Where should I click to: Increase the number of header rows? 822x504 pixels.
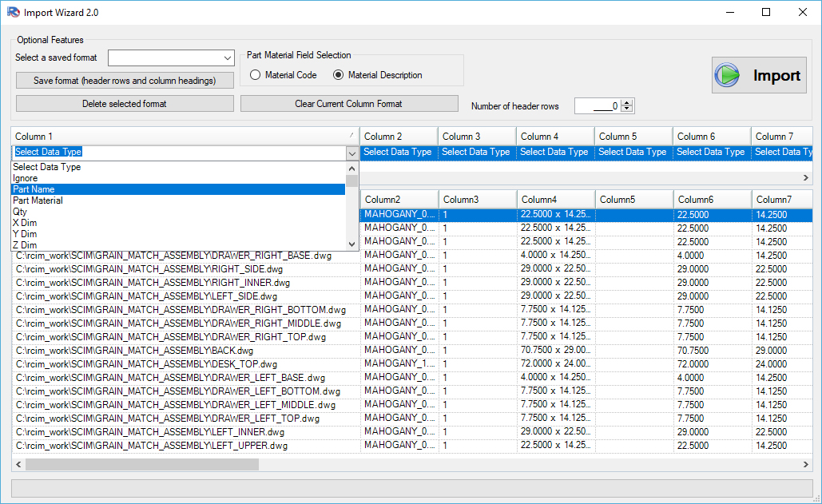[x=627, y=102]
